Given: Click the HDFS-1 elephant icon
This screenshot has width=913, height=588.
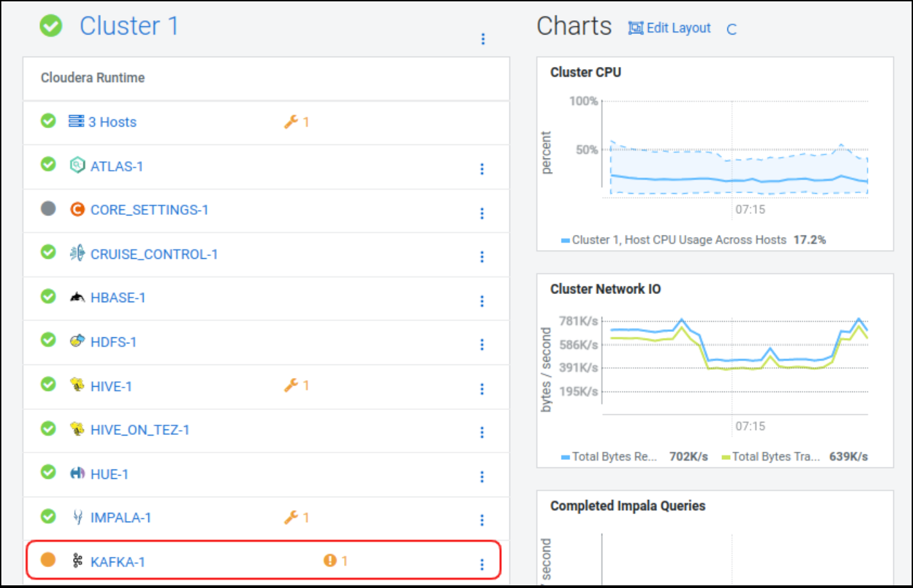Looking at the screenshot, I should pos(77,341).
